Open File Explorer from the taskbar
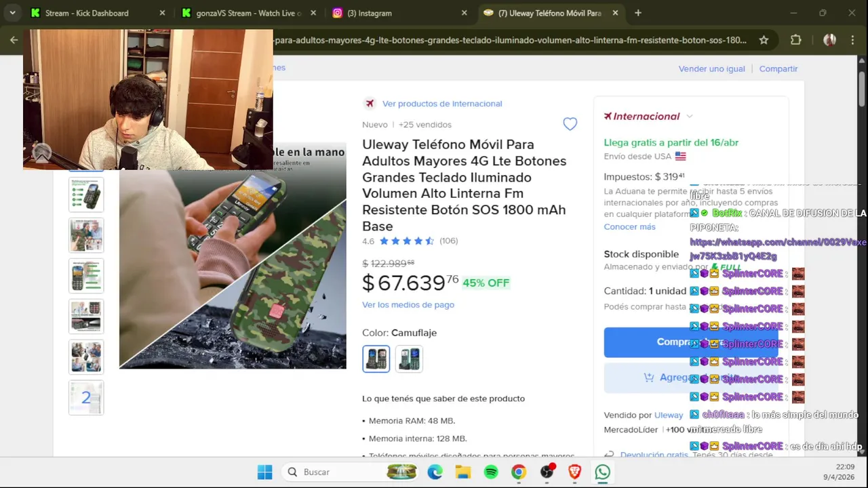Viewport: 868px width, 488px height. click(x=462, y=472)
